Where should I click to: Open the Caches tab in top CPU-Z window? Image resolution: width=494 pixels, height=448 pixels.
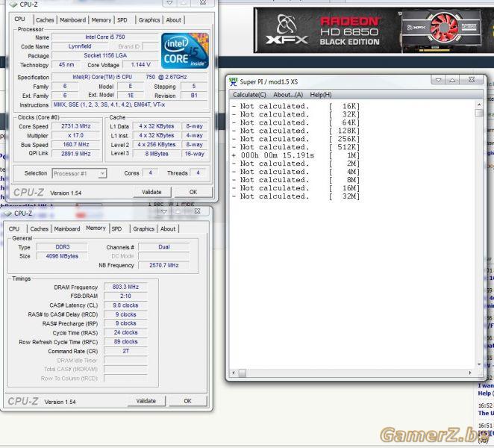(45, 20)
